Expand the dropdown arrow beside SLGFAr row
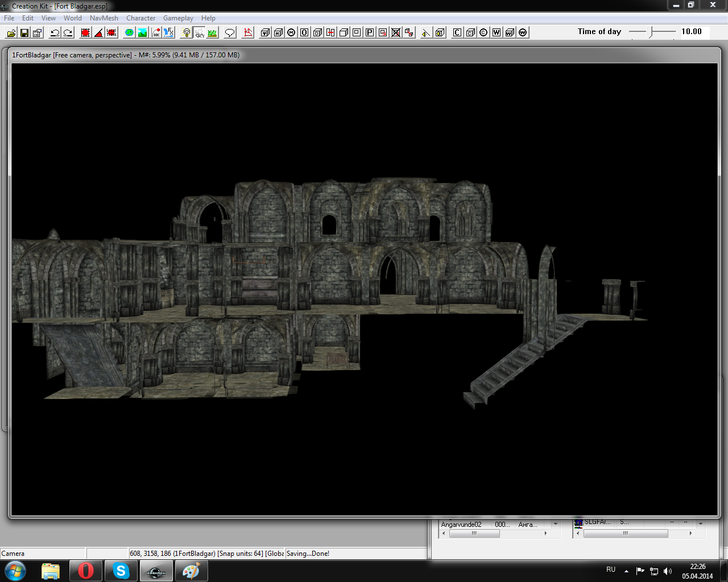The image size is (728, 582). tap(701, 523)
